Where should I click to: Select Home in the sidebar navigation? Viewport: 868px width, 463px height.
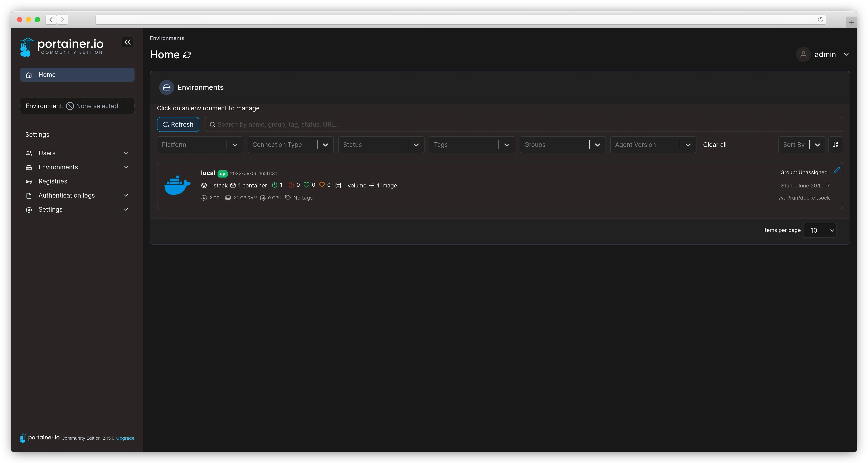click(x=48, y=74)
